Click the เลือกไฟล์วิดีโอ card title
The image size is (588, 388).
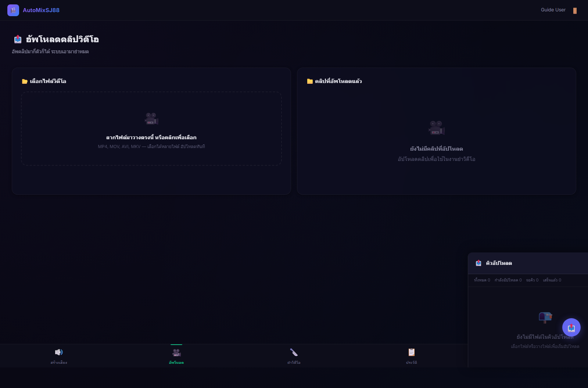point(48,81)
